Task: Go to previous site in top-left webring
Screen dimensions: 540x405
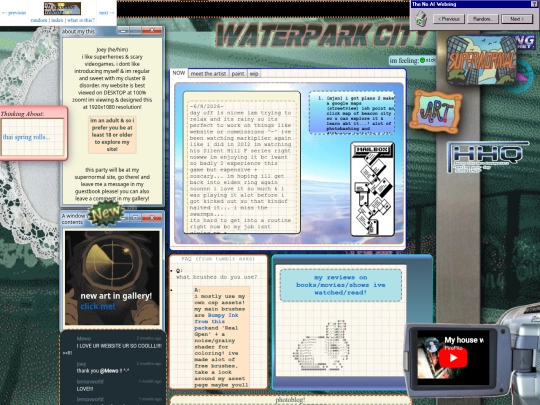Action: point(14,13)
